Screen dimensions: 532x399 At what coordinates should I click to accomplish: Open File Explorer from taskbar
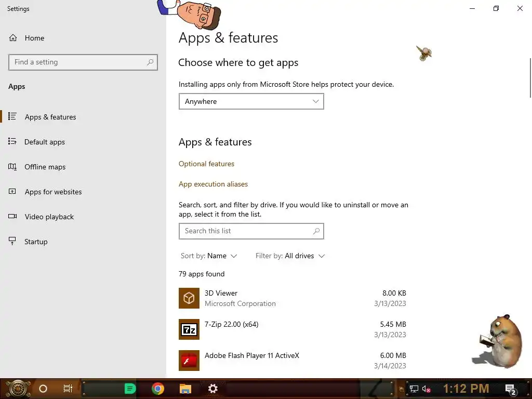pyautogui.click(x=185, y=389)
